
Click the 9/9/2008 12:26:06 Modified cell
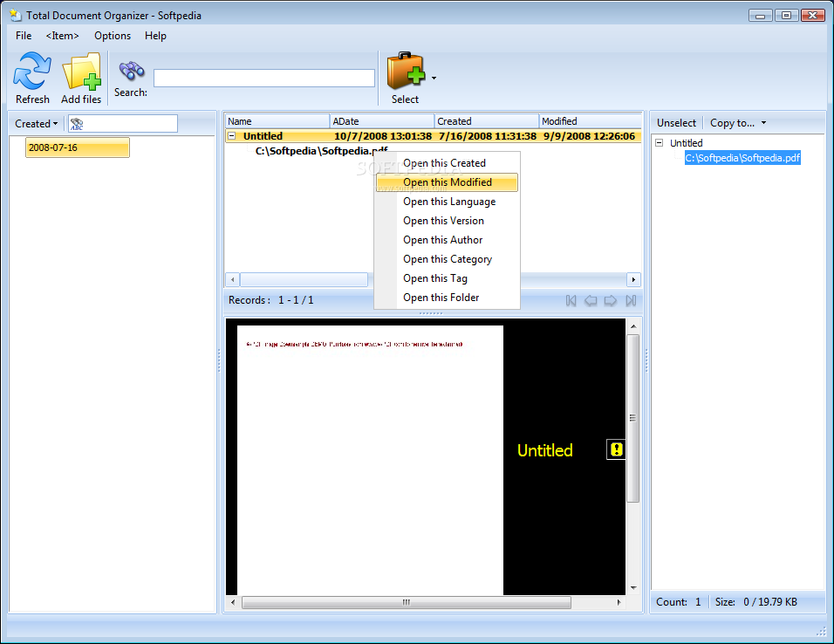tap(589, 136)
